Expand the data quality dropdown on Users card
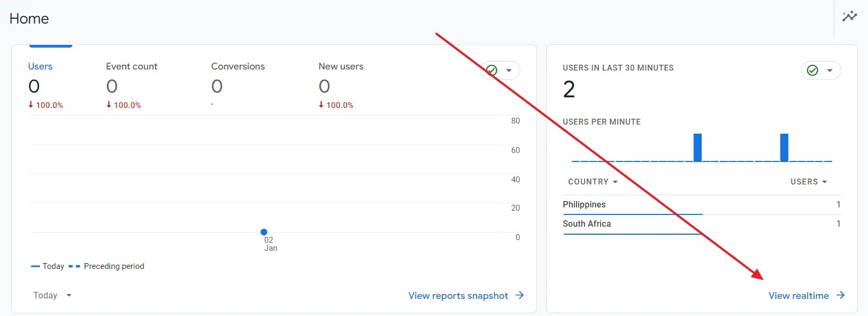The height and width of the screenshot is (316, 868). pyautogui.click(x=509, y=70)
